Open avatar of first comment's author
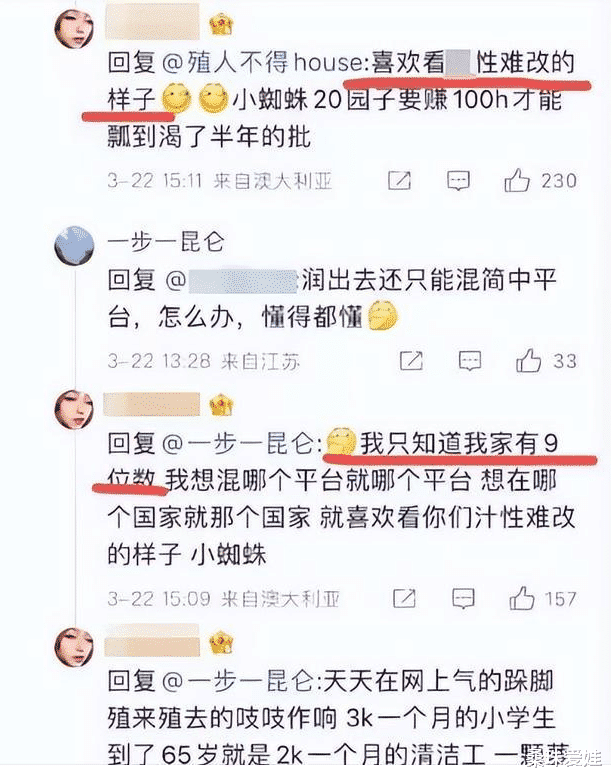The height and width of the screenshot is (779, 611). coord(75,28)
